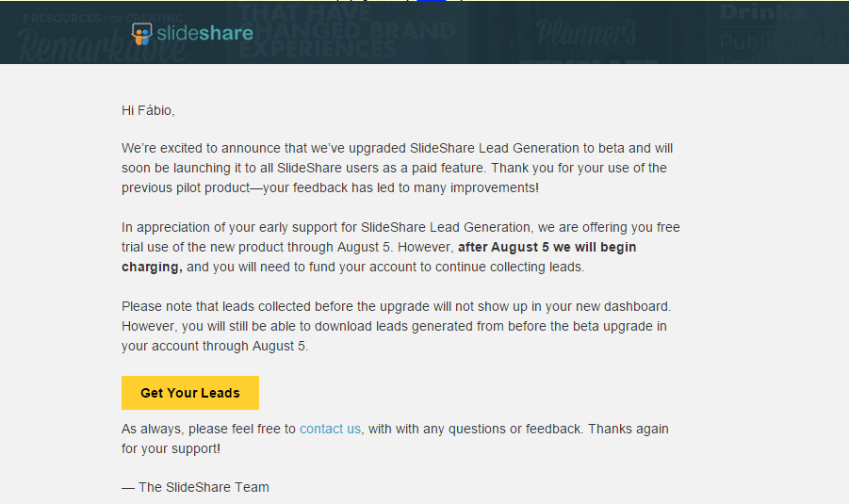Click the slideshare wordmark in header

[x=205, y=34]
